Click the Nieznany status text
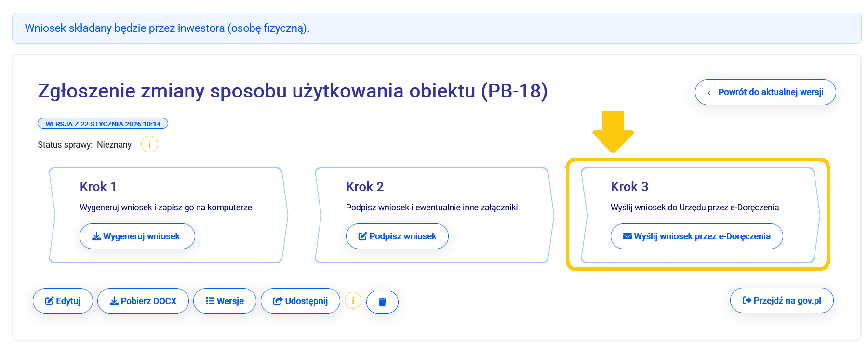The width and height of the screenshot is (868, 346). point(114,145)
